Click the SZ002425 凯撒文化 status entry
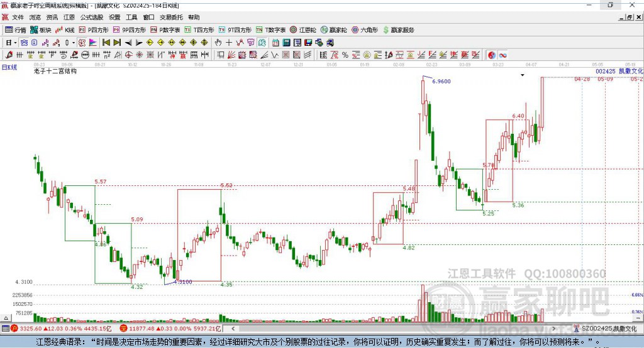Screen dimensions: 644x348 [x=605, y=329]
